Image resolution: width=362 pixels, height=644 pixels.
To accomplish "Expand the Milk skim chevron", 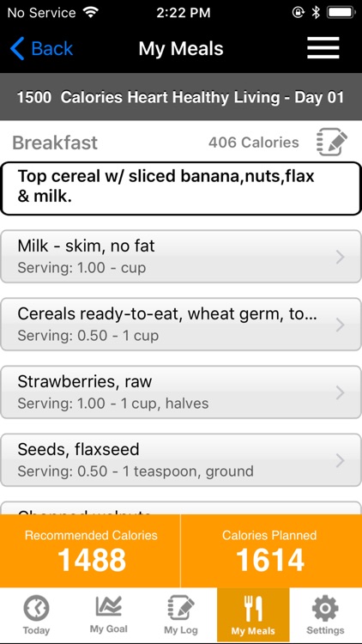I will pyautogui.click(x=341, y=257).
